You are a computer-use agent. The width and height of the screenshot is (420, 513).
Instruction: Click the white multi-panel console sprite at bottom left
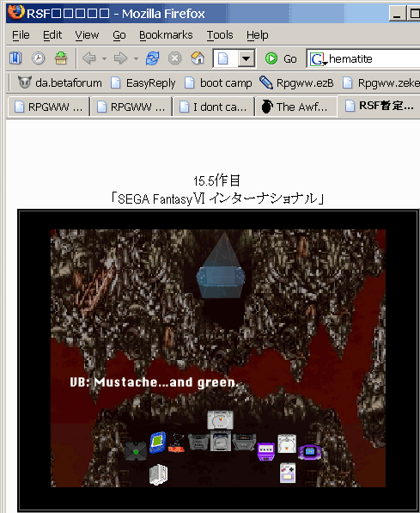click(x=158, y=474)
